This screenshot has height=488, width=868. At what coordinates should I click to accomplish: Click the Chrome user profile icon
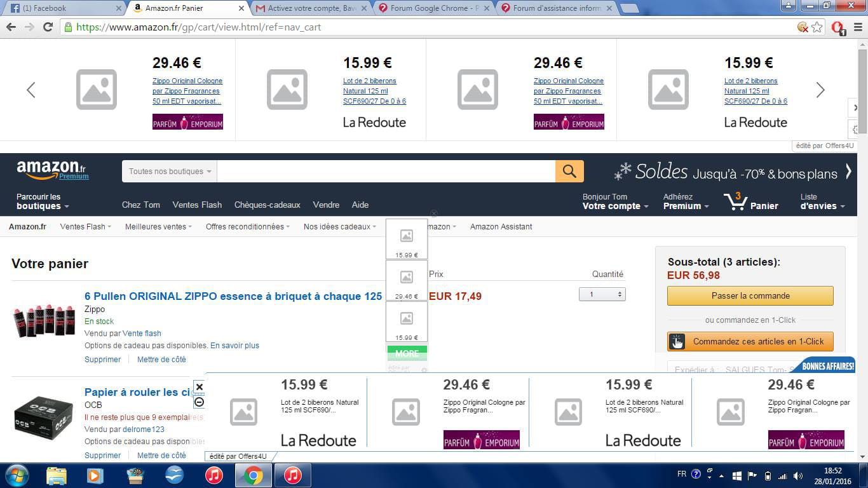click(789, 6)
